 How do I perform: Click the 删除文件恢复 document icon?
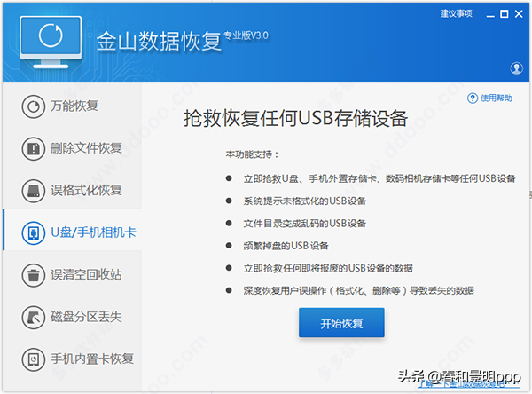click(34, 148)
